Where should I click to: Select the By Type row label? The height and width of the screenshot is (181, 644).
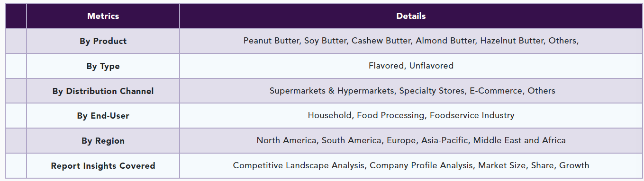pos(103,66)
